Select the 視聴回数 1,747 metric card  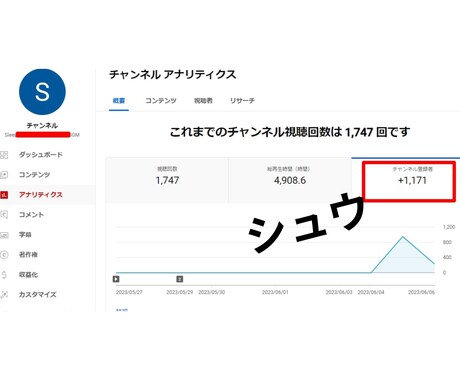pyautogui.click(x=167, y=180)
